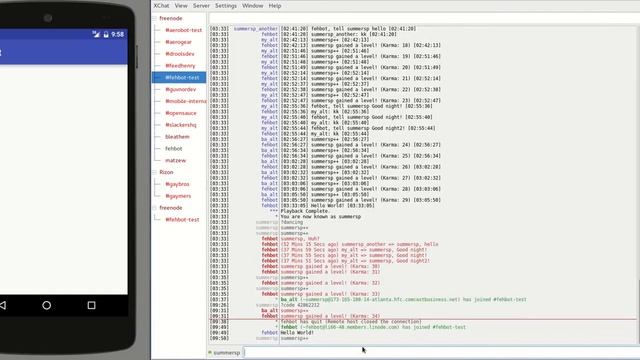Image resolution: width=640 pixels, height=360 pixels.
Task: Select #fehbot-test under the lower freenode server
Action: pyautogui.click(x=182, y=220)
